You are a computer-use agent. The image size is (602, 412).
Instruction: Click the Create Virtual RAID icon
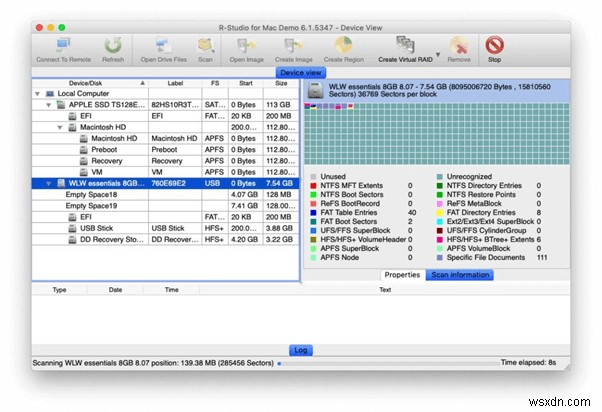coord(405,45)
